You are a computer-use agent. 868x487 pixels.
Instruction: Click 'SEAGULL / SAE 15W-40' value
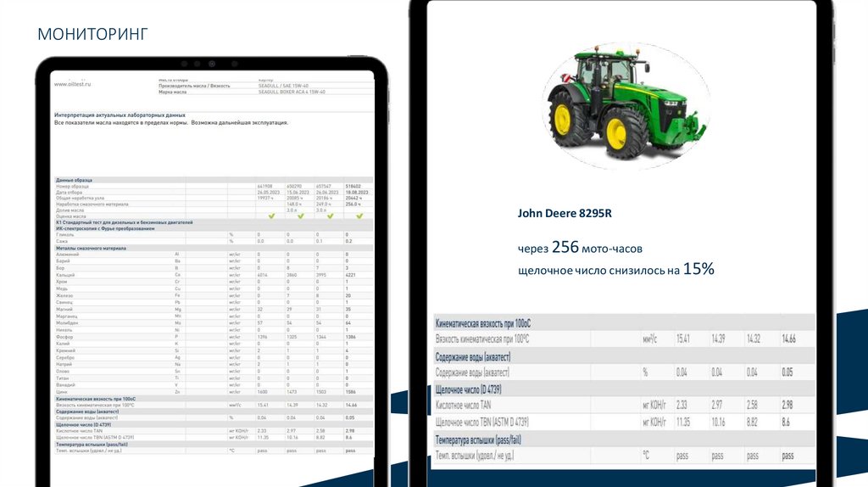[x=283, y=86]
